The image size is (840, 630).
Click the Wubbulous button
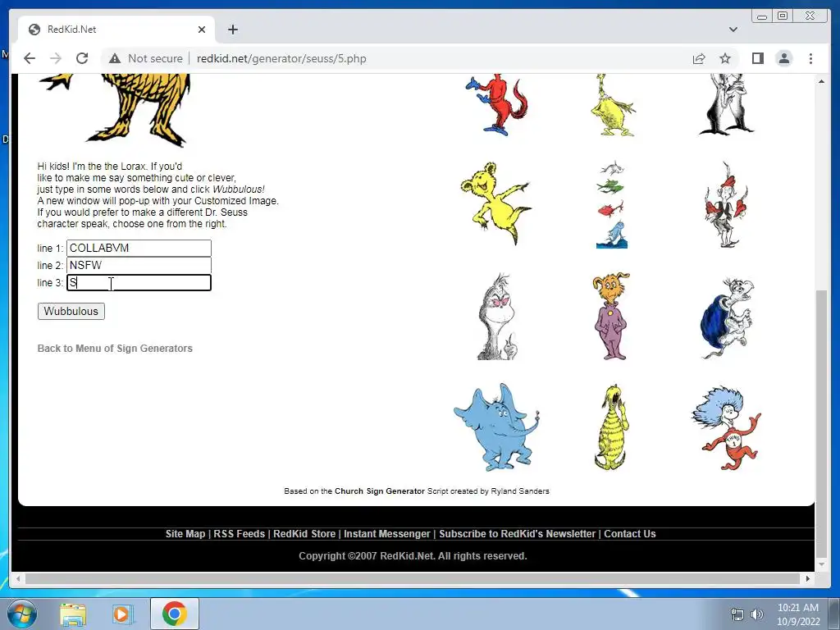[71, 311]
